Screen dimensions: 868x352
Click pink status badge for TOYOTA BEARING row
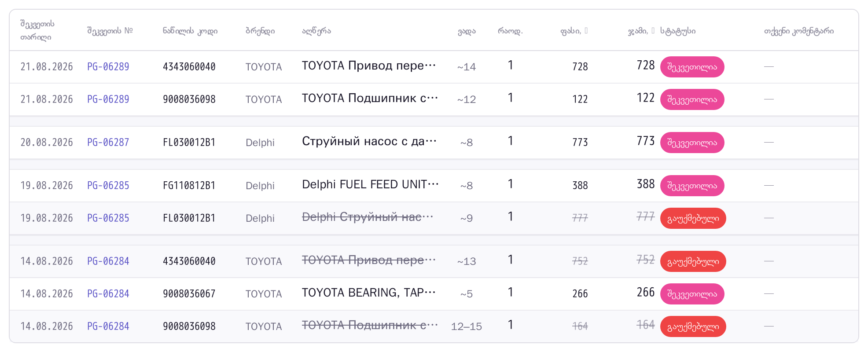(x=692, y=294)
